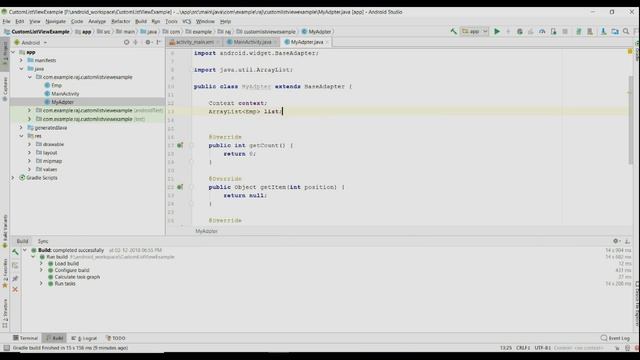Click the Profile app gauge icon
This screenshot has height=360, width=640.
tap(542, 31)
